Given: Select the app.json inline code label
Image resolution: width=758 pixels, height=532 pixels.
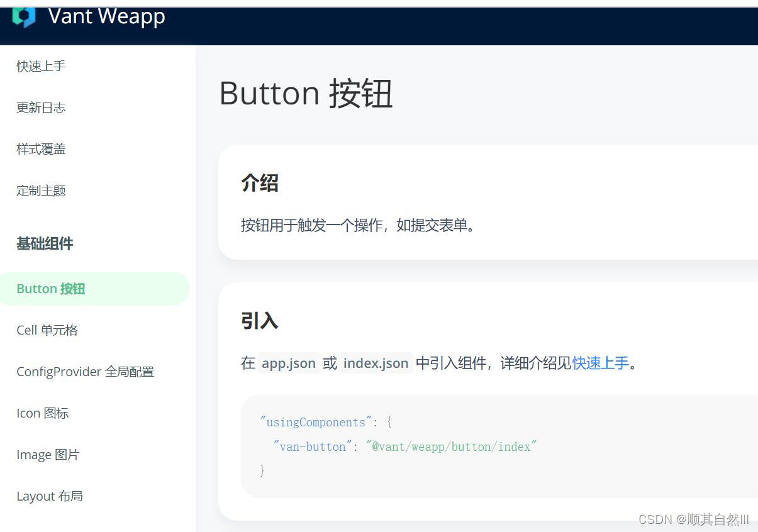Looking at the screenshot, I should point(288,363).
